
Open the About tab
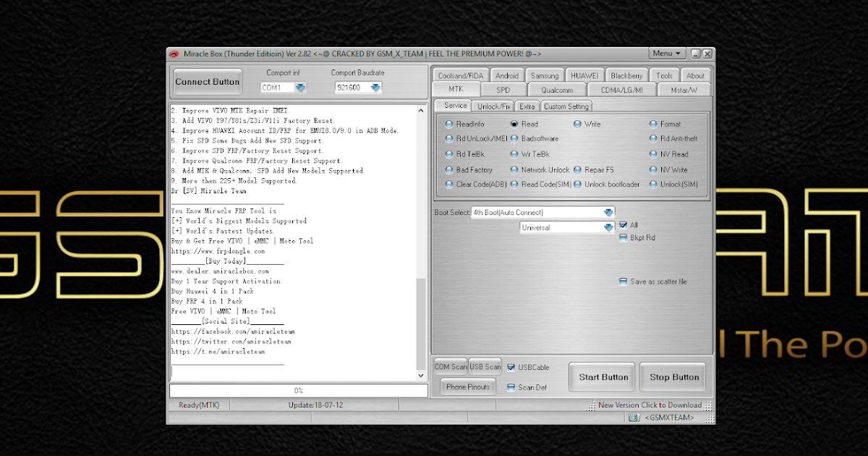coord(695,75)
